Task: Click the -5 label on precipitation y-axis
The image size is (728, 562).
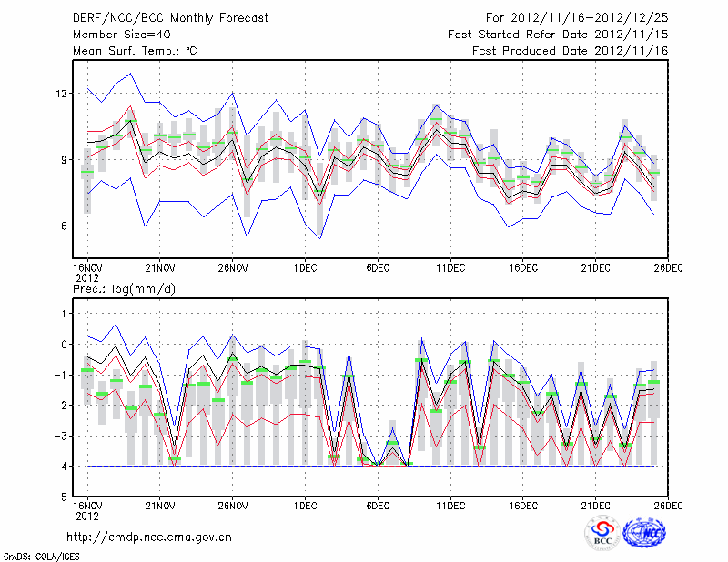Action: [x=61, y=497]
